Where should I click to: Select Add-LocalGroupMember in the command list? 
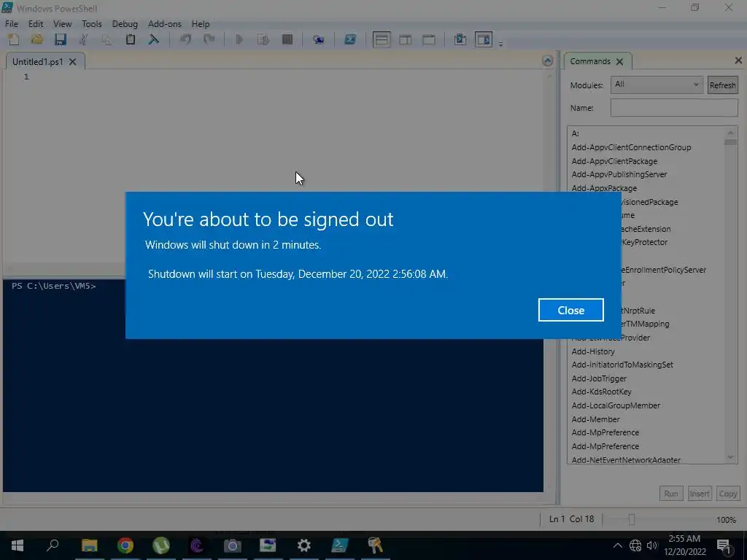click(x=616, y=405)
